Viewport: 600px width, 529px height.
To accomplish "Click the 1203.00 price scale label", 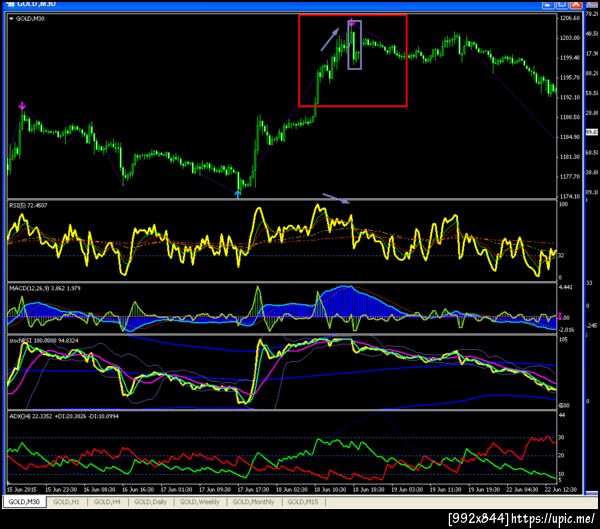I will (570, 38).
